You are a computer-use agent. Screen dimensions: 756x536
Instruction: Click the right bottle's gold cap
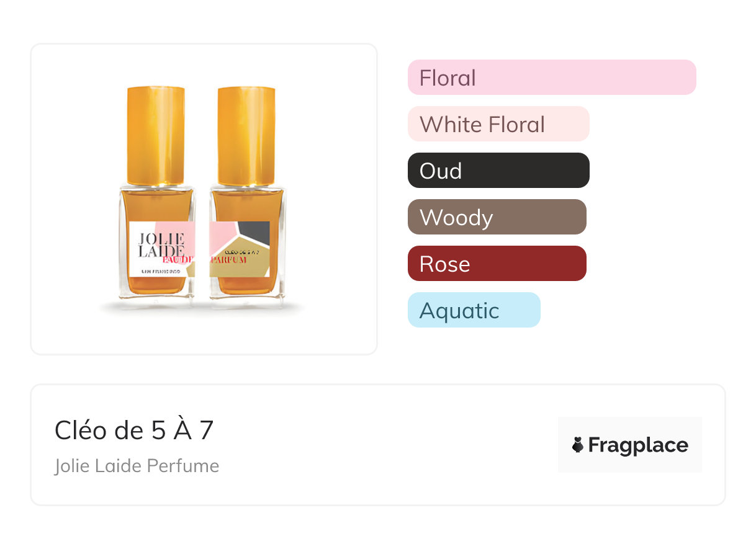tap(247, 133)
